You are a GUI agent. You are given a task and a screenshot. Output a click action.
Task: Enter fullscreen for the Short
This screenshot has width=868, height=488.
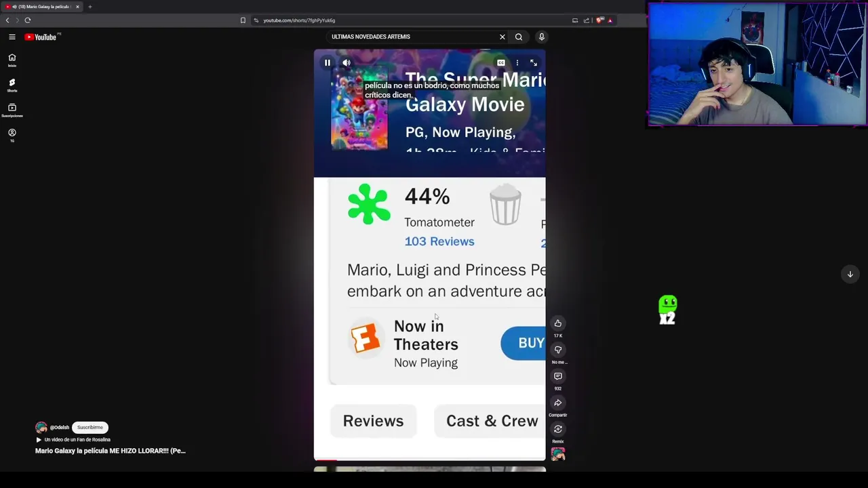534,63
